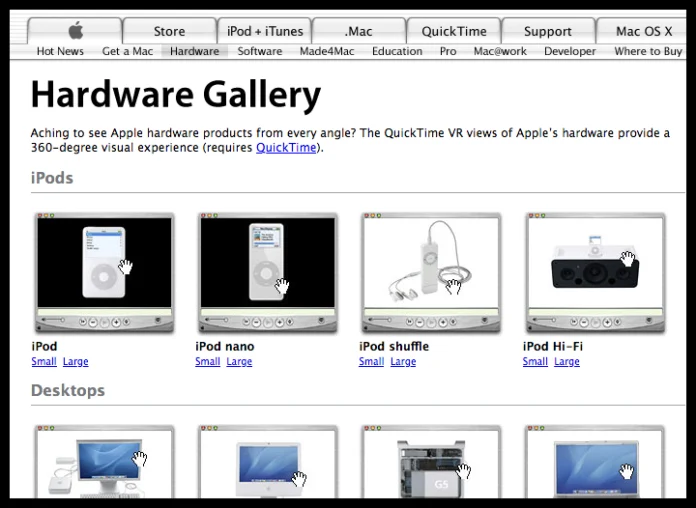Click the iPod nano product label
The width and height of the screenshot is (696, 508).
(225, 346)
